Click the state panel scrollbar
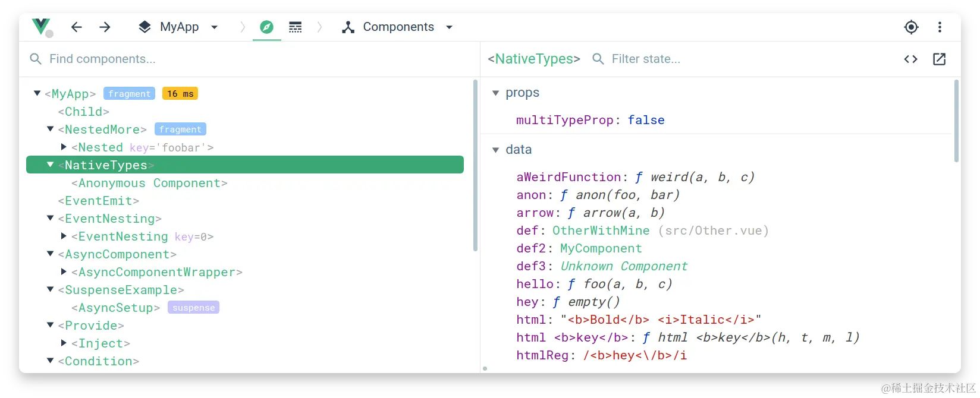 click(956, 121)
